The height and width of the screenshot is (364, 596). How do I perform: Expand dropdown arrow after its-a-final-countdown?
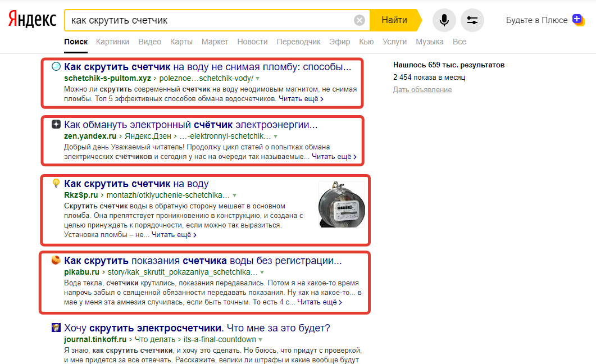pyautogui.click(x=261, y=340)
